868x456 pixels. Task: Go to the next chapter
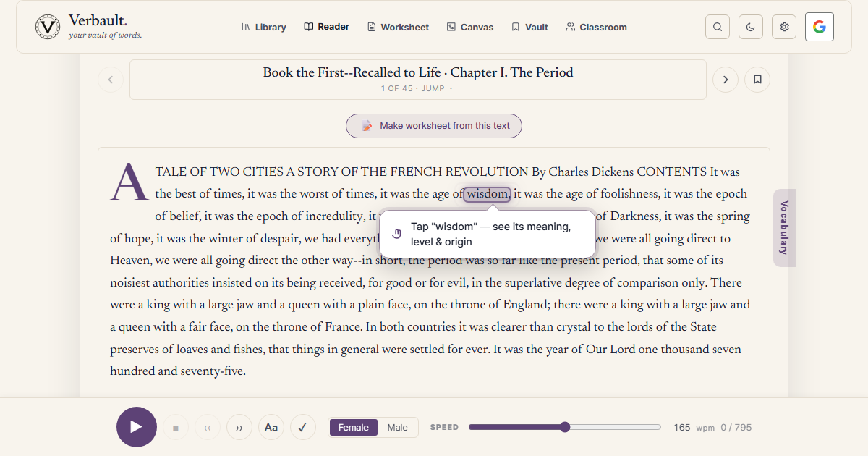point(726,80)
